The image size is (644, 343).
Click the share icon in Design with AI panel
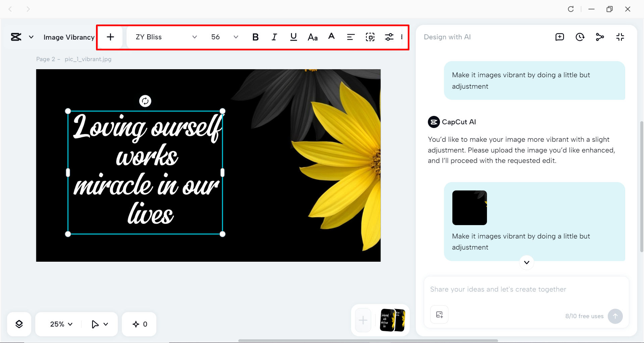[600, 37]
